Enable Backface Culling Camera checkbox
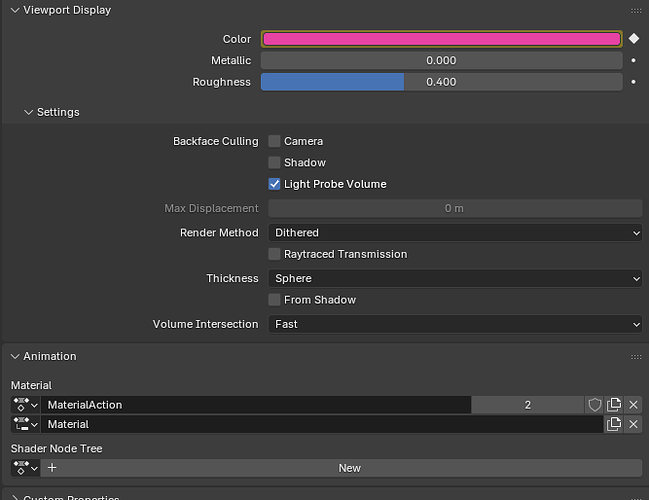The image size is (649, 500). pyautogui.click(x=274, y=141)
